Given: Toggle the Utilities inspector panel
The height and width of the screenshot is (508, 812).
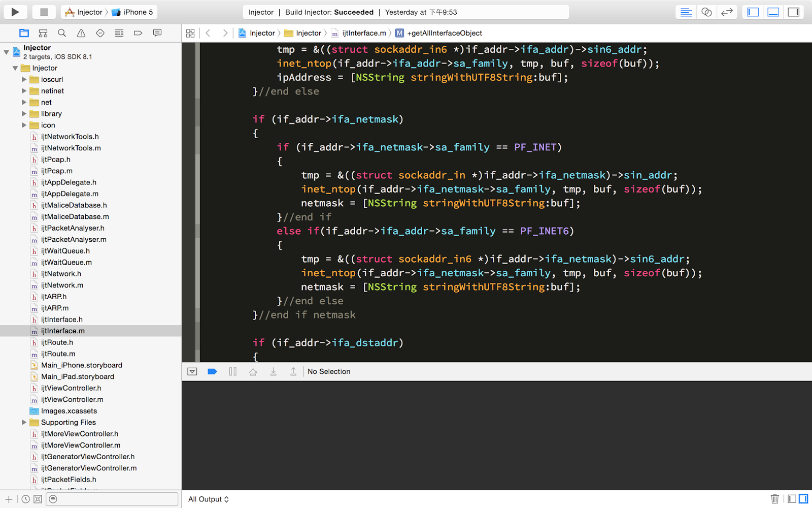Looking at the screenshot, I should pyautogui.click(x=793, y=12).
